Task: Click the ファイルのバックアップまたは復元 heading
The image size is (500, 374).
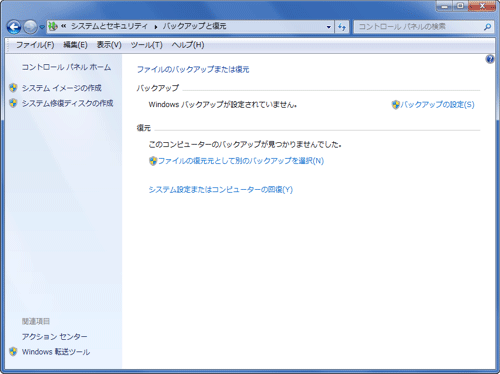Action: pyautogui.click(x=193, y=69)
